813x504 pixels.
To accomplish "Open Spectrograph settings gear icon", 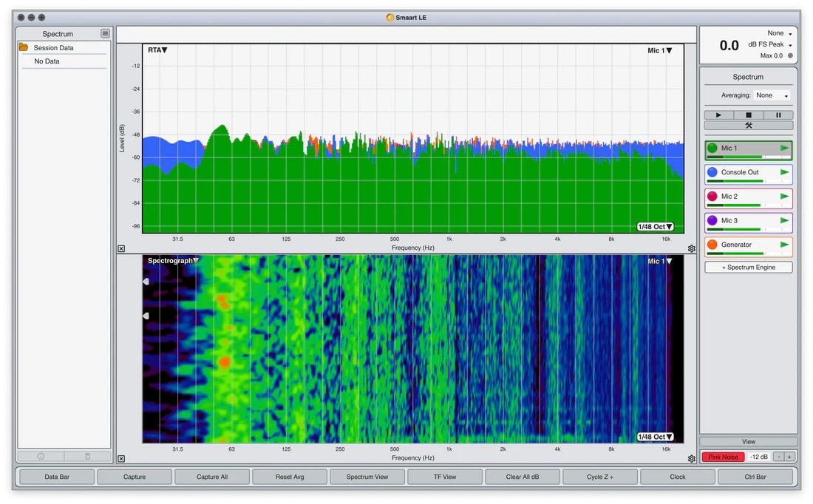I will click(x=691, y=459).
